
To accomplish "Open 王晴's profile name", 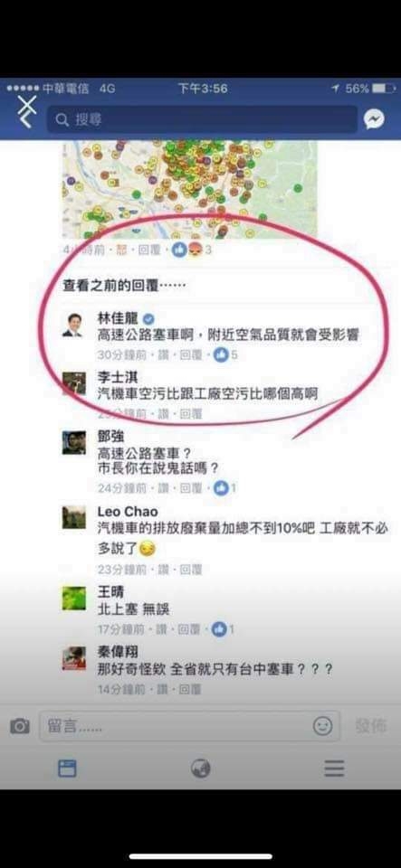I will 110,591.
